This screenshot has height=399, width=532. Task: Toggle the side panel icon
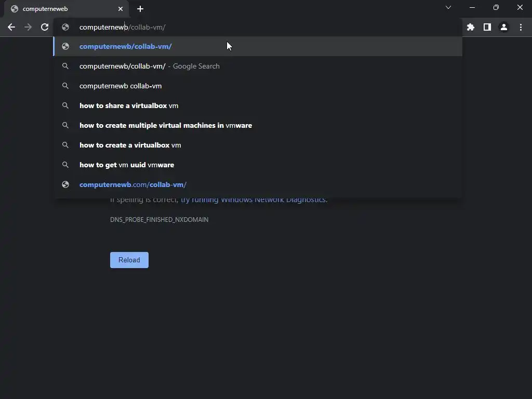click(x=487, y=27)
